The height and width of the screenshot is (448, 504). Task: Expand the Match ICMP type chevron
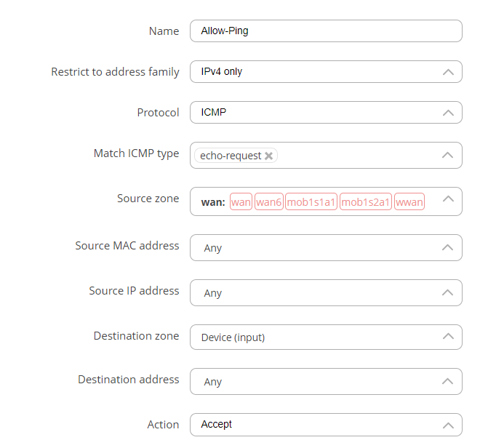448,155
